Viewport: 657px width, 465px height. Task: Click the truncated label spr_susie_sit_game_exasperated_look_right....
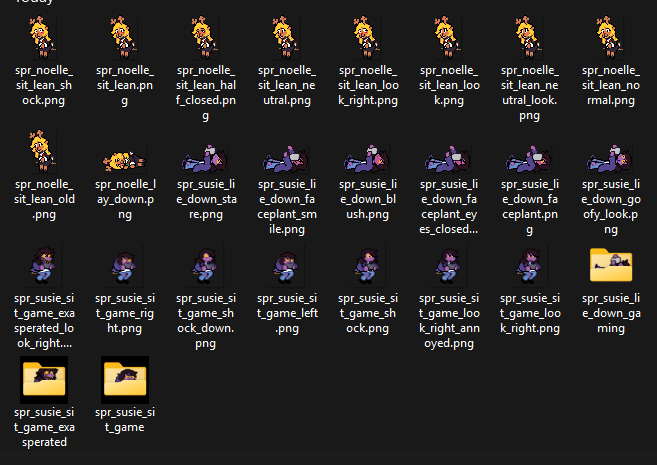click(44, 320)
